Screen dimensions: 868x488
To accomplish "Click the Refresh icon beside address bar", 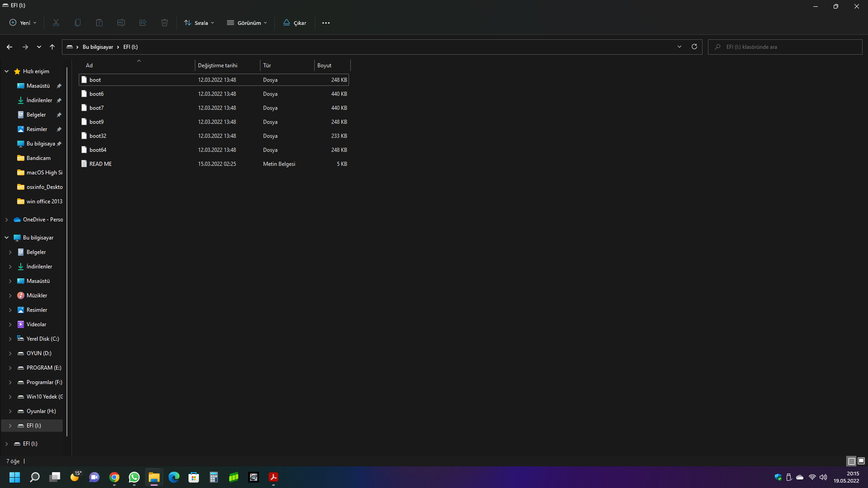I will coord(694,47).
